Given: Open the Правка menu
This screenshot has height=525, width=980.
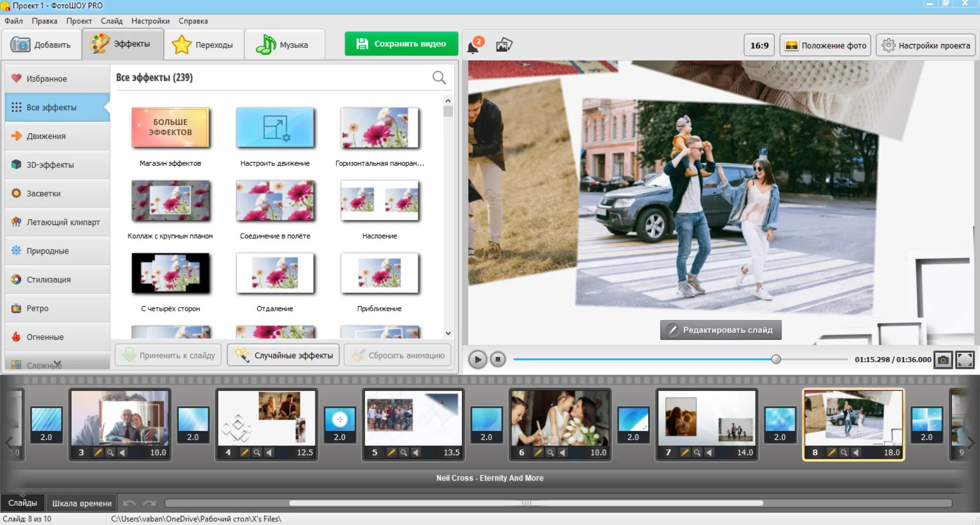Looking at the screenshot, I should point(44,21).
